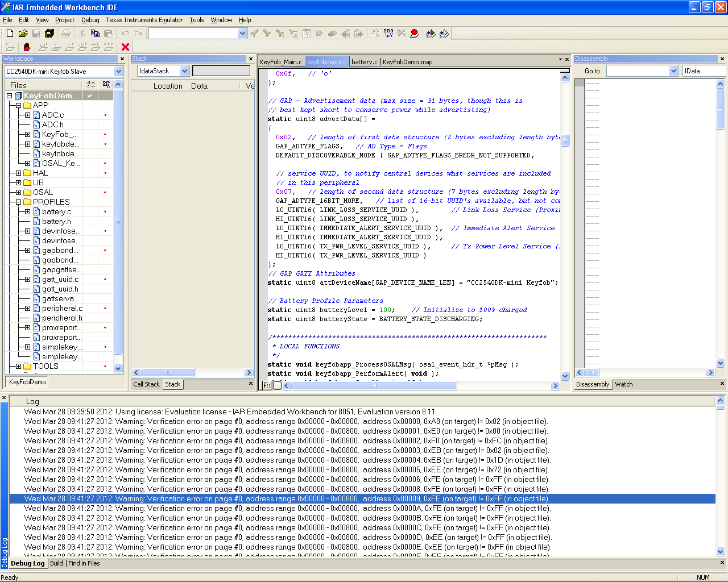Click the Copy toolbar icon
The image size is (728, 582).
(95, 34)
